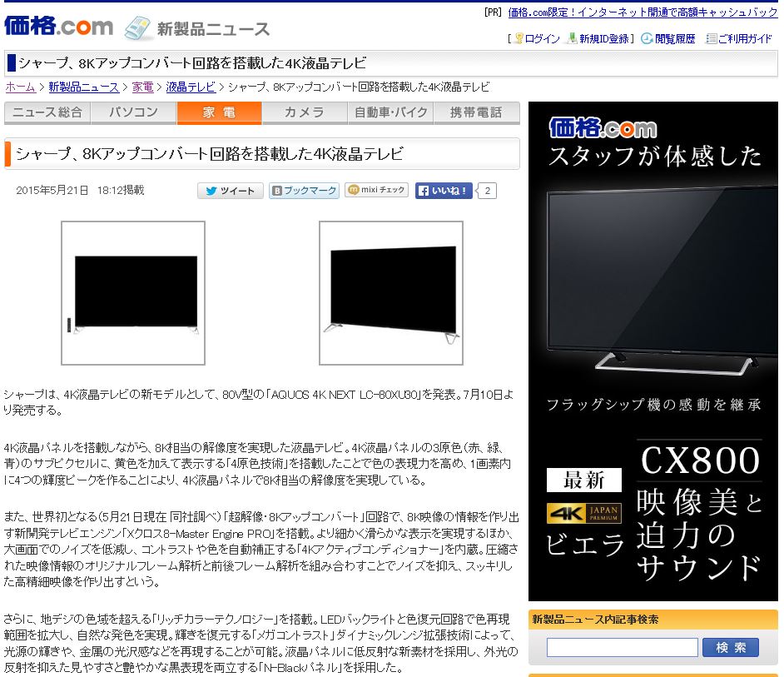Click the newspaper icon beside 新製品ニュース
The height and width of the screenshot is (677, 784).
point(137,28)
